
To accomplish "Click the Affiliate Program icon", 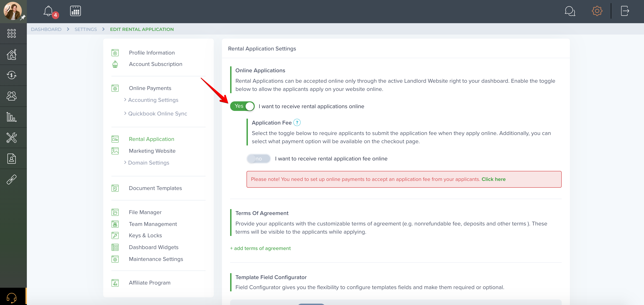I will pyautogui.click(x=115, y=283).
